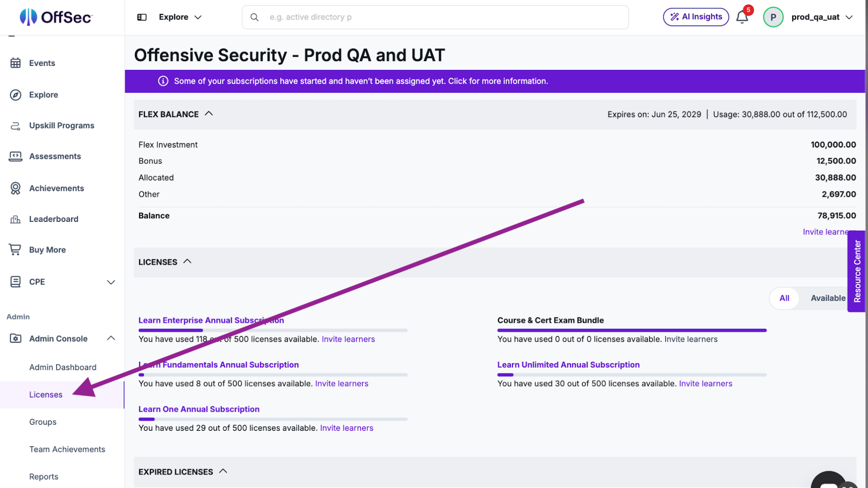Open the Explore dropdown in top bar
Image resolution: width=868 pixels, height=488 pixels.
click(180, 17)
